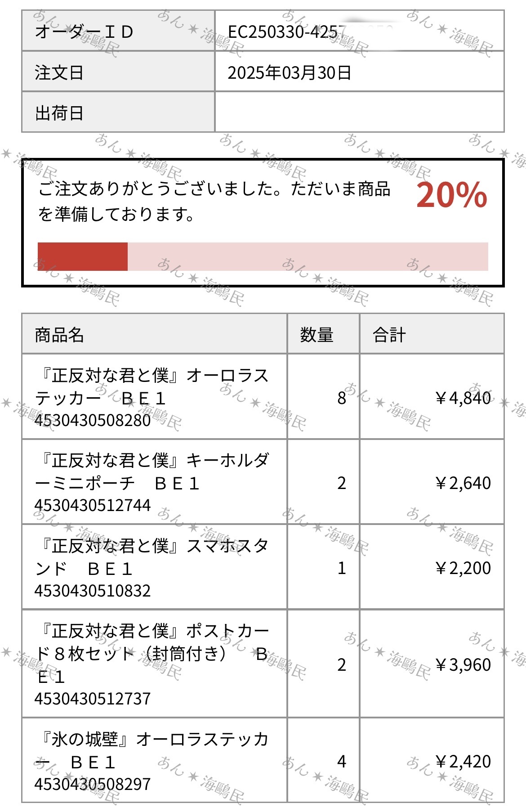Screen dimensions: 526x812
Task: Click the 商品名 column header
Action: pyautogui.click(x=59, y=335)
